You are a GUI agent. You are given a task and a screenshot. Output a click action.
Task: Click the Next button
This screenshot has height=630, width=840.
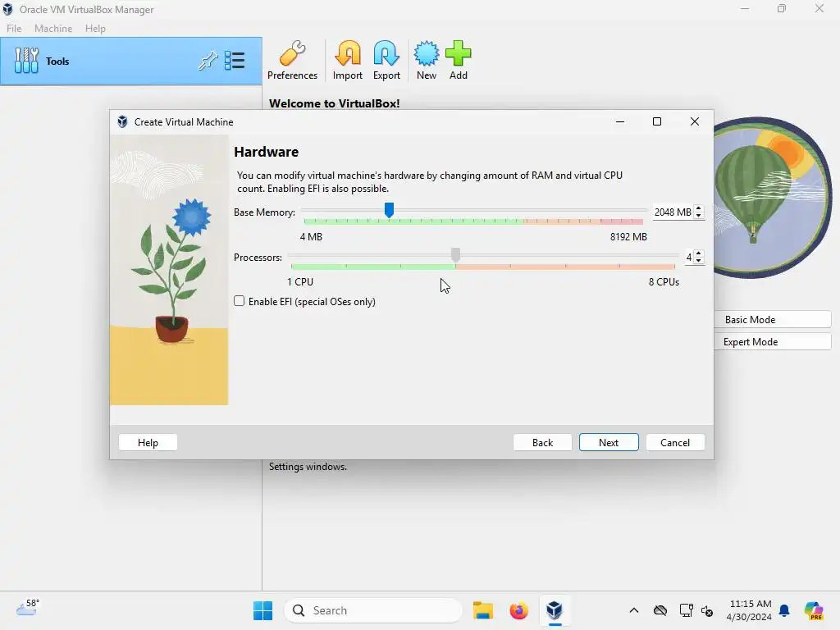tap(609, 442)
